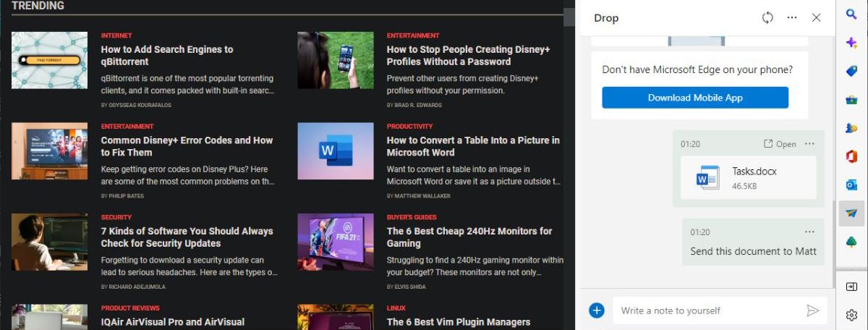Open author Richard Adejumola byline
This screenshot has width=868, height=330.
[x=137, y=287]
